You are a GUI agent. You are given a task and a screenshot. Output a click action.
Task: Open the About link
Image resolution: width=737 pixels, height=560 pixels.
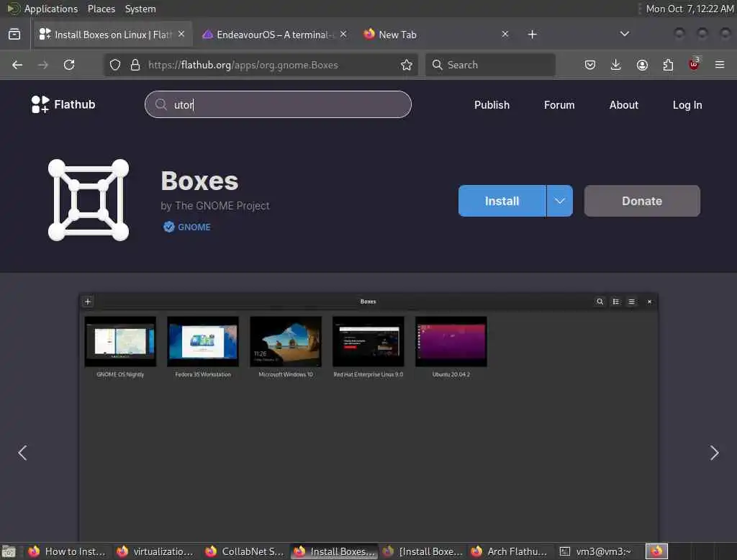pos(624,105)
